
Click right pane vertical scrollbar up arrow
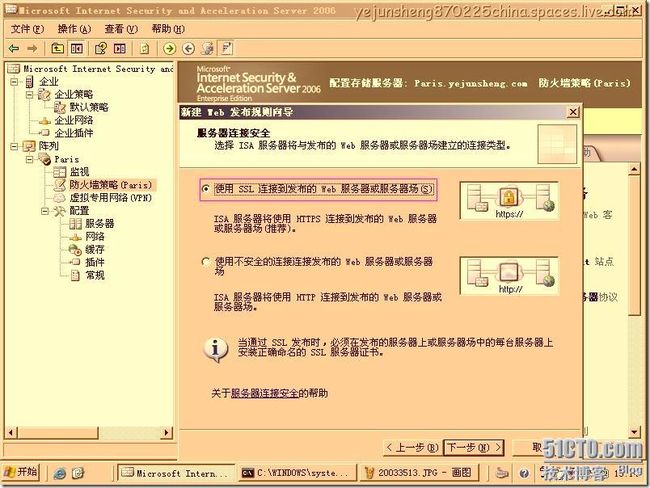pos(634,169)
